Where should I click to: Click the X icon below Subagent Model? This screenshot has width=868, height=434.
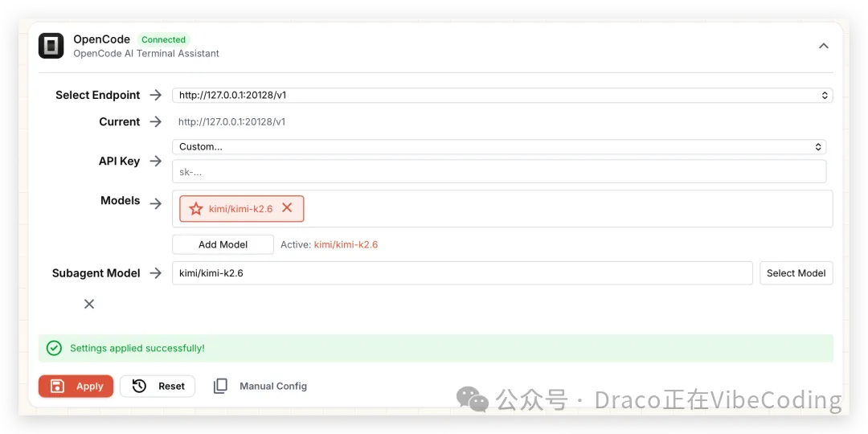[x=89, y=304]
